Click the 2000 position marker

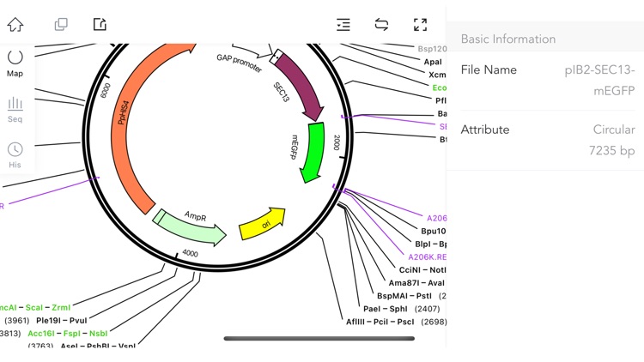337,142
